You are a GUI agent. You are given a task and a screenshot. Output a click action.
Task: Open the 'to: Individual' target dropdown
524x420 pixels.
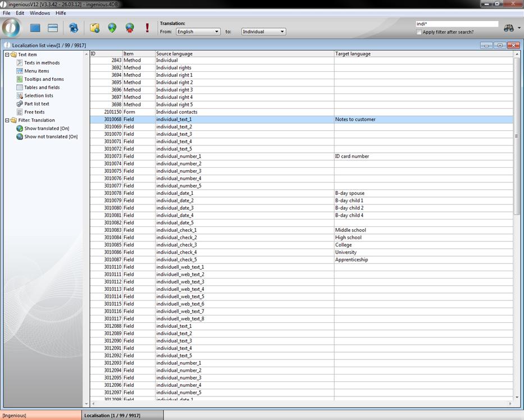[x=263, y=31]
